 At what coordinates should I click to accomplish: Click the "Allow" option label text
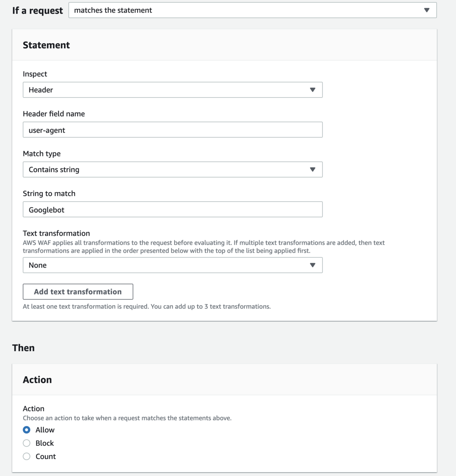(45, 430)
